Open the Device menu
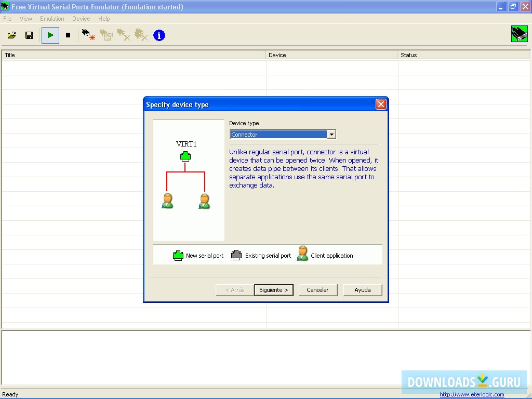 (x=81, y=18)
